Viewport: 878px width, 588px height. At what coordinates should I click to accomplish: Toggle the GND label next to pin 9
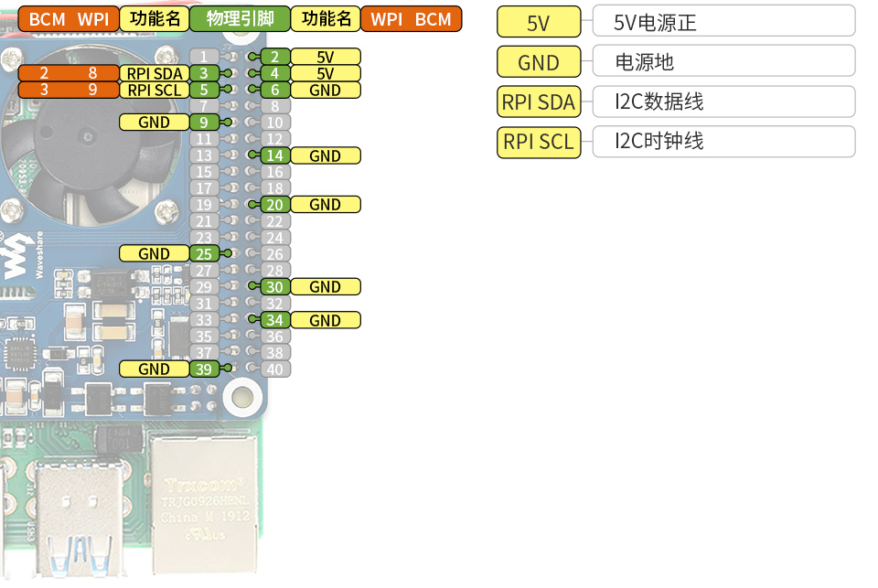coord(154,122)
